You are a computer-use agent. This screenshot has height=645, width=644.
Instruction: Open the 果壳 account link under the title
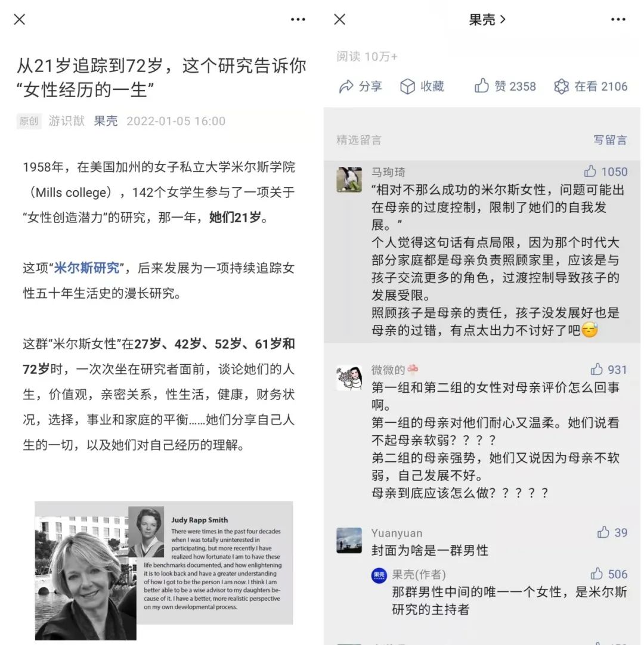pos(106,121)
